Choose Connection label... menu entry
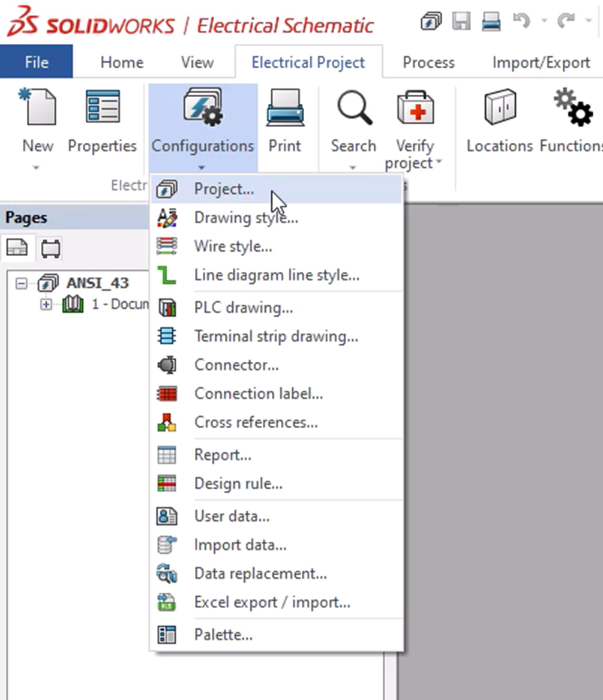This screenshot has width=603, height=700. [277, 393]
